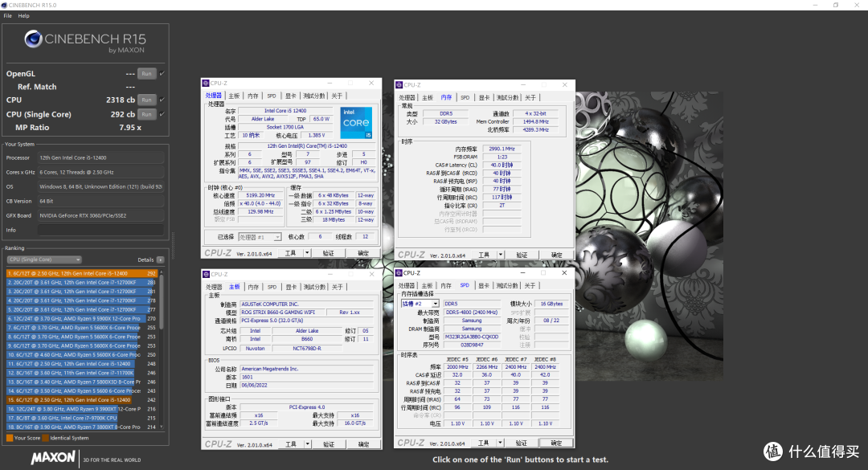Select ranking row 1 i5-12400 scoring 292

[82, 273]
